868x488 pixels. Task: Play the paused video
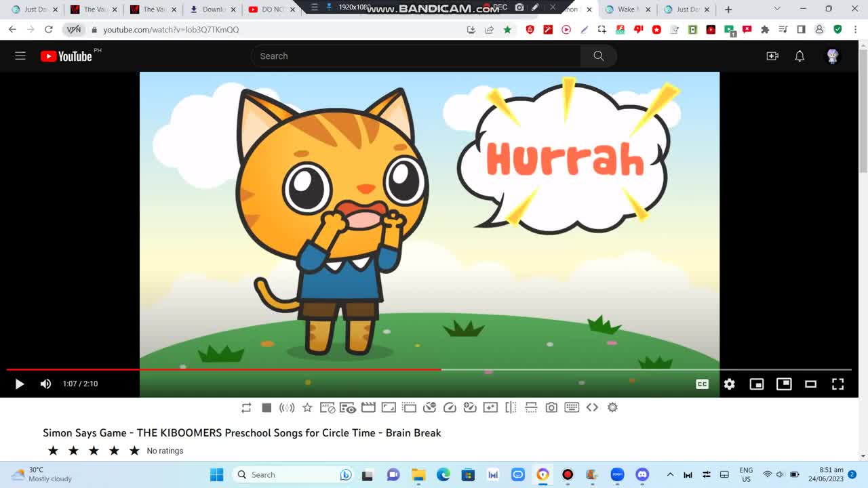(x=19, y=384)
